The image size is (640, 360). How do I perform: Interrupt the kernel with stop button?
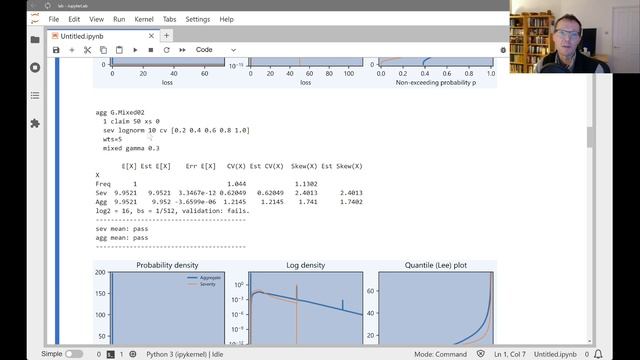point(151,50)
